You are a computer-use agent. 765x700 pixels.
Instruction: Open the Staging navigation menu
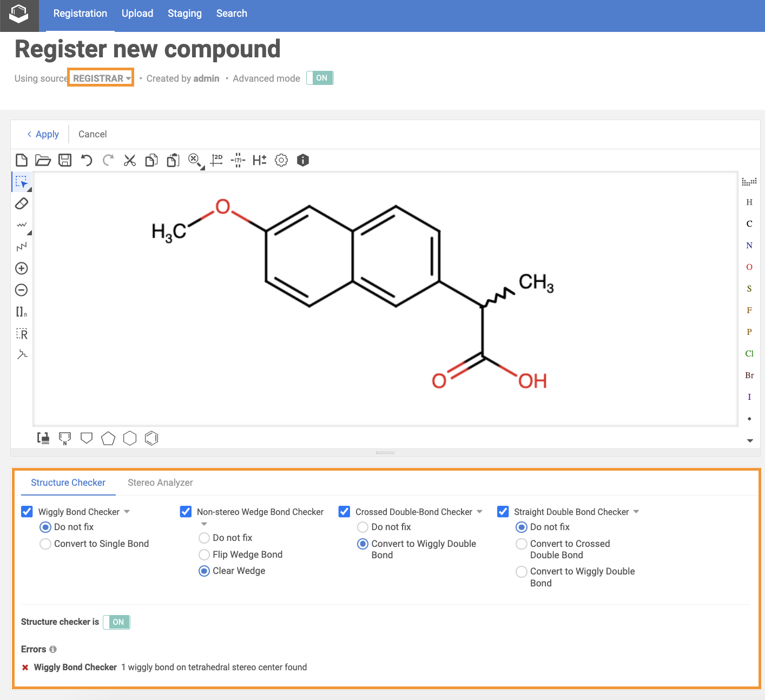click(184, 13)
